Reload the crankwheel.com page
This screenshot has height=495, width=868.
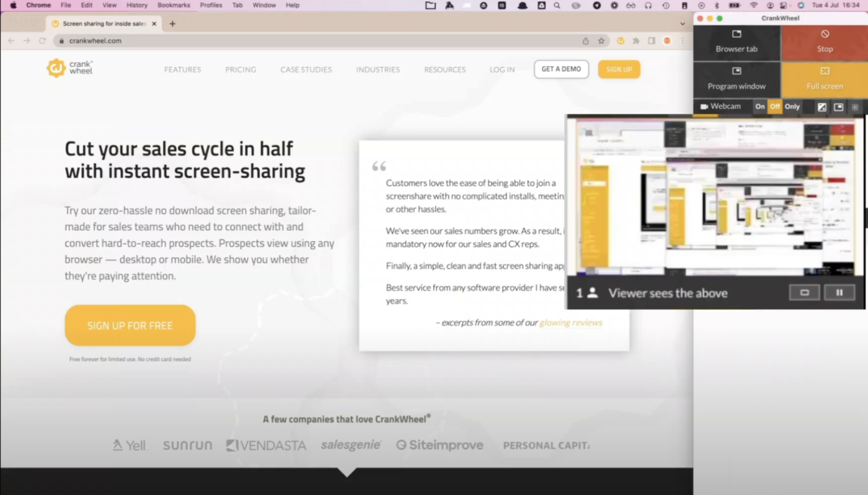coord(42,41)
